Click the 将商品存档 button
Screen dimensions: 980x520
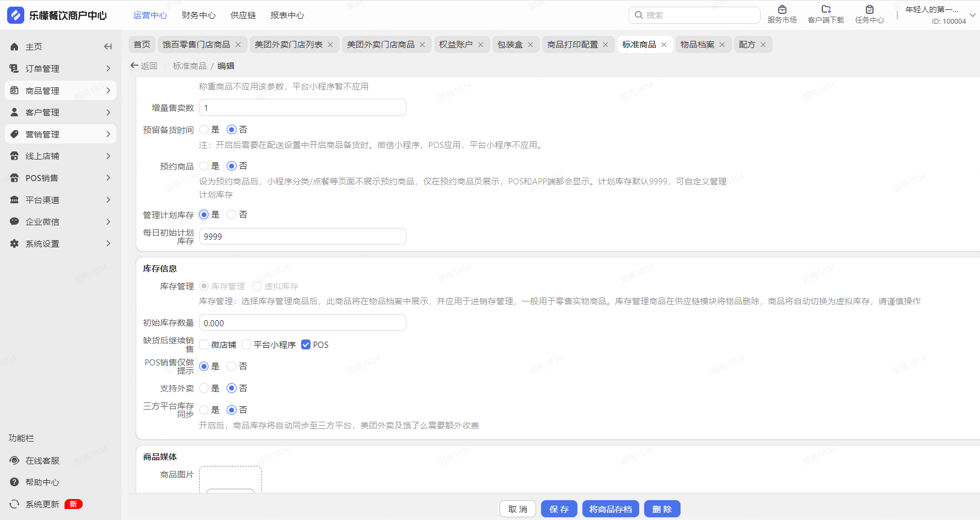[x=611, y=509]
